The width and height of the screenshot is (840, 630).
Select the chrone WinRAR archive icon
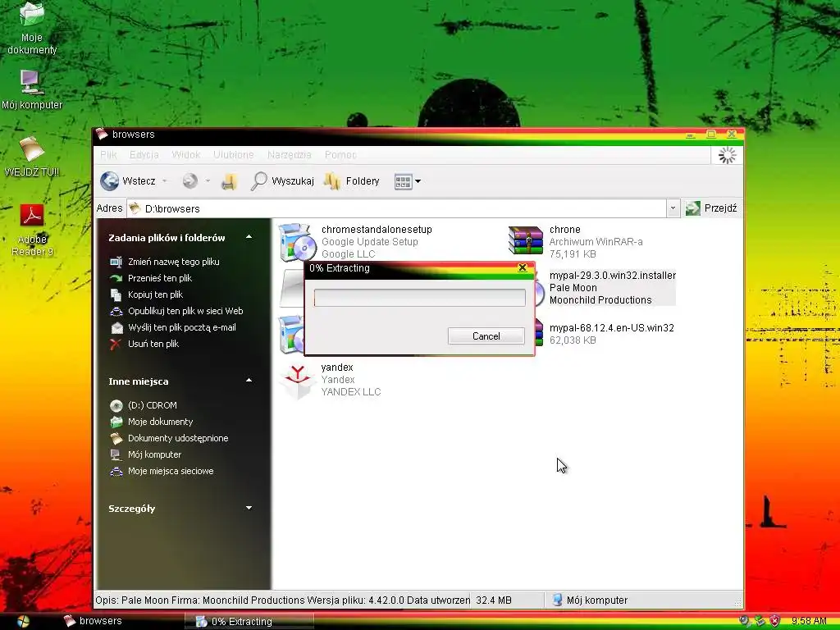pyautogui.click(x=525, y=240)
